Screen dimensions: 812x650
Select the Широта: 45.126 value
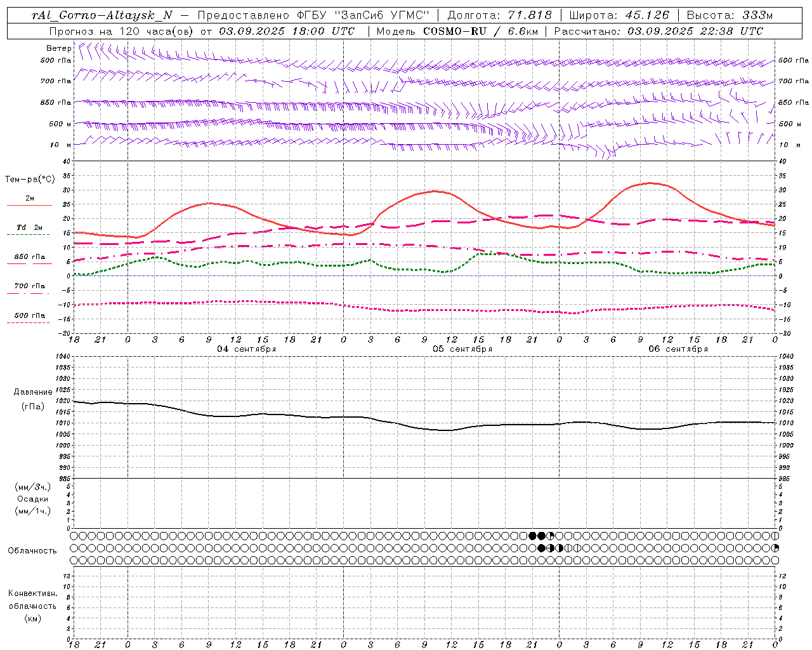pos(619,16)
